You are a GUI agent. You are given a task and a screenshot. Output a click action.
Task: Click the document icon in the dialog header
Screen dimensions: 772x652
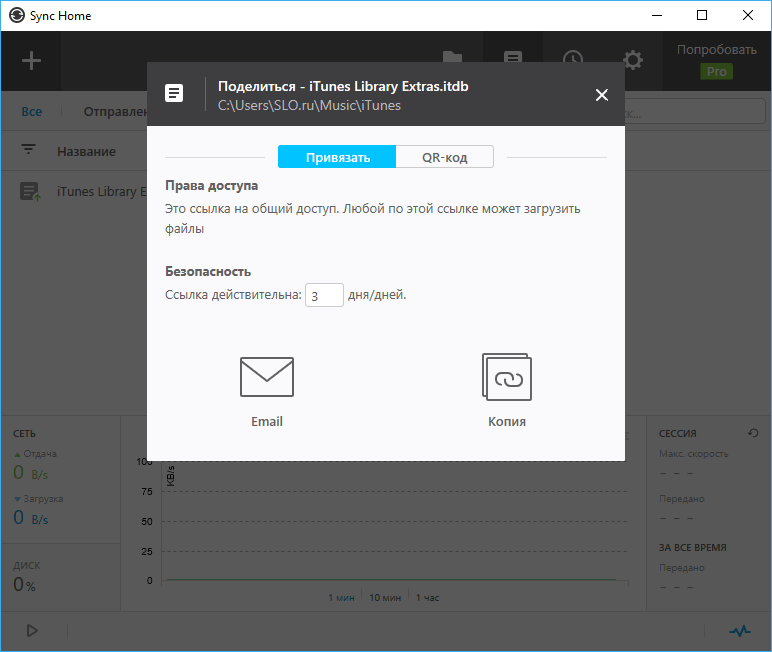pos(174,93)
